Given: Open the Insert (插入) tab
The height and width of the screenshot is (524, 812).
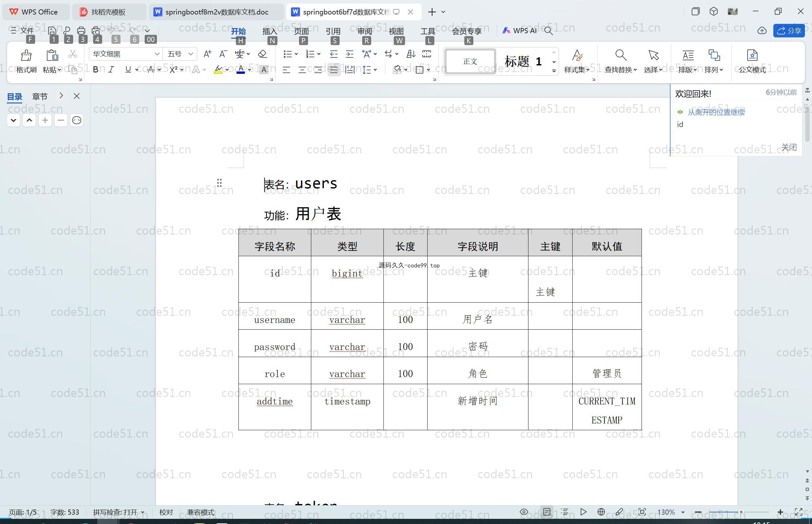Looking at the screenshot, I should pos(270,31).
